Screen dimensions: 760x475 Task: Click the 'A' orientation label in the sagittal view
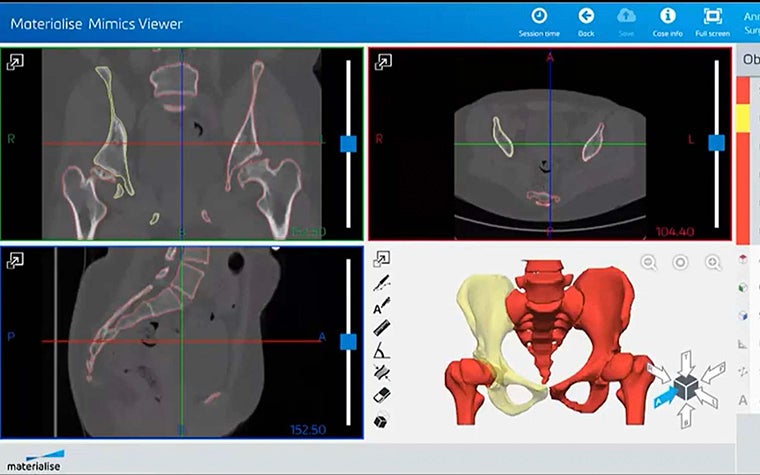pyautogui.click(x=322, y=337)
